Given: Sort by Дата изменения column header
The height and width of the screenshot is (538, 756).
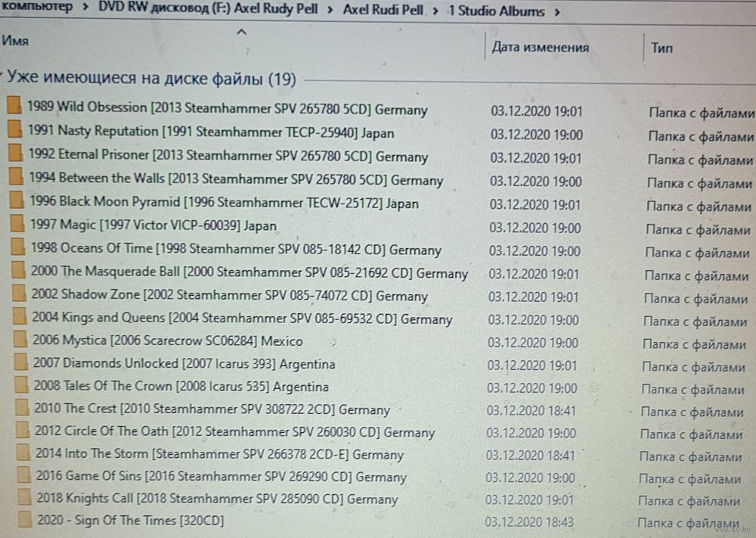Looking at the screenshot, I should [540, 47].
